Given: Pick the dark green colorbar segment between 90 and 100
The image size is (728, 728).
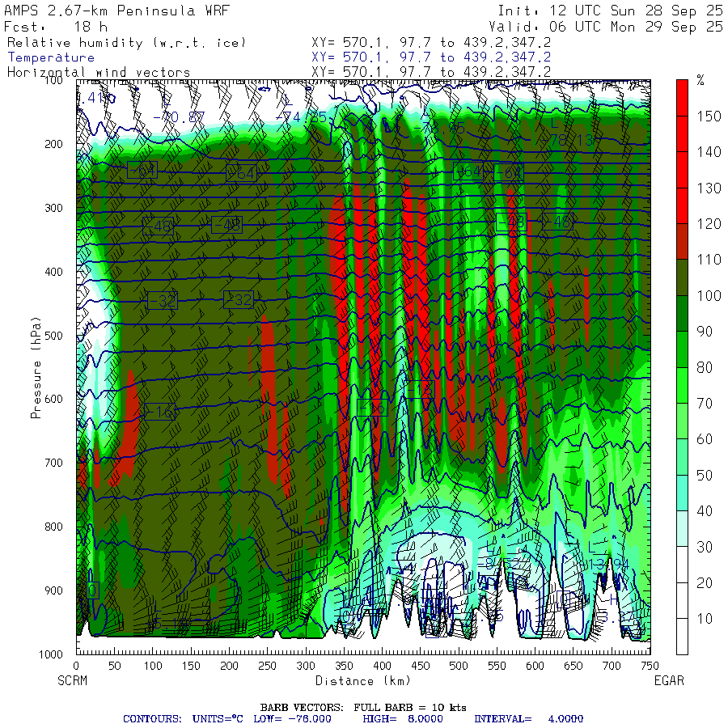Looking at the screenshot, I should click(x=682, y=313).
